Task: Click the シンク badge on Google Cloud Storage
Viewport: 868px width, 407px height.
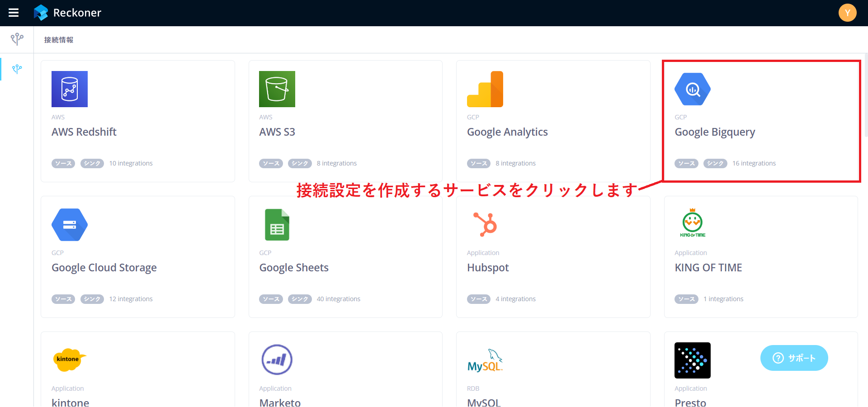Action: 92,299
